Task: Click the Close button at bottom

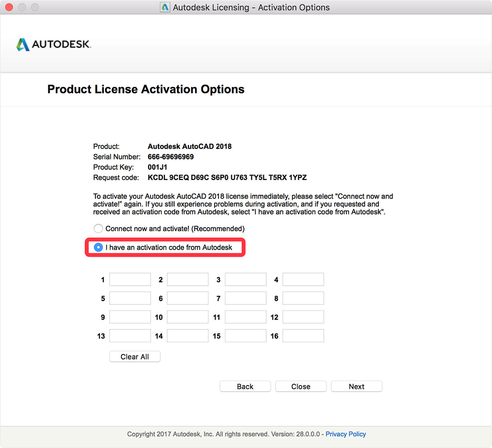Action: click(301, 387)
